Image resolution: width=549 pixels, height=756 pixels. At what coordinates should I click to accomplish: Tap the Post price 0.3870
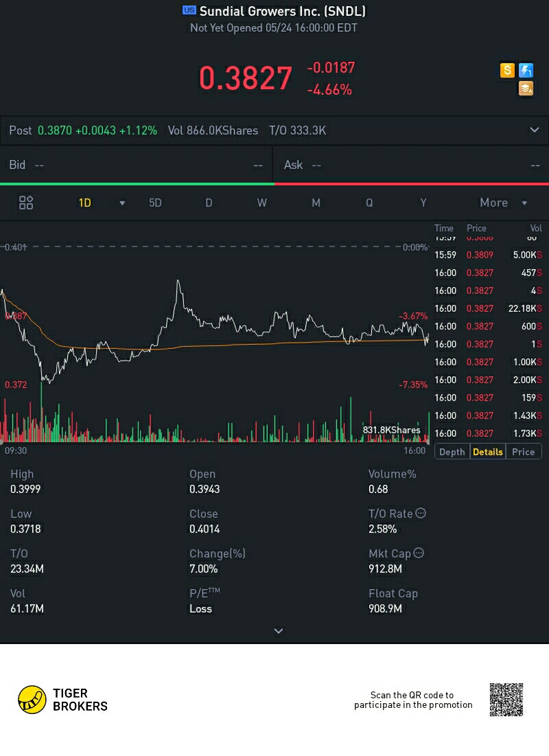coord(54,130)
